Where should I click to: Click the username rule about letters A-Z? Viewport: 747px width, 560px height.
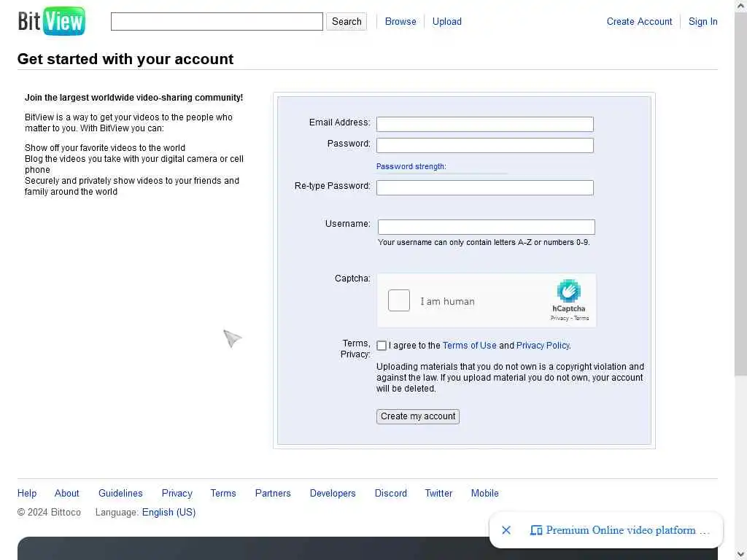(484, 242)
